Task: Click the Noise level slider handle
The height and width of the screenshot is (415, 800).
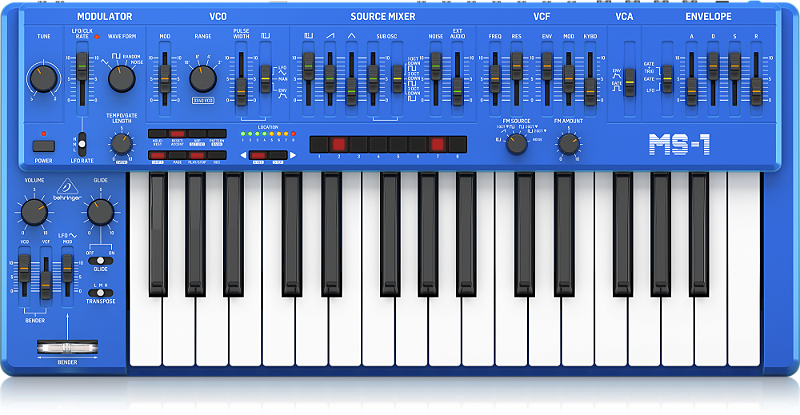Action: 435,66
